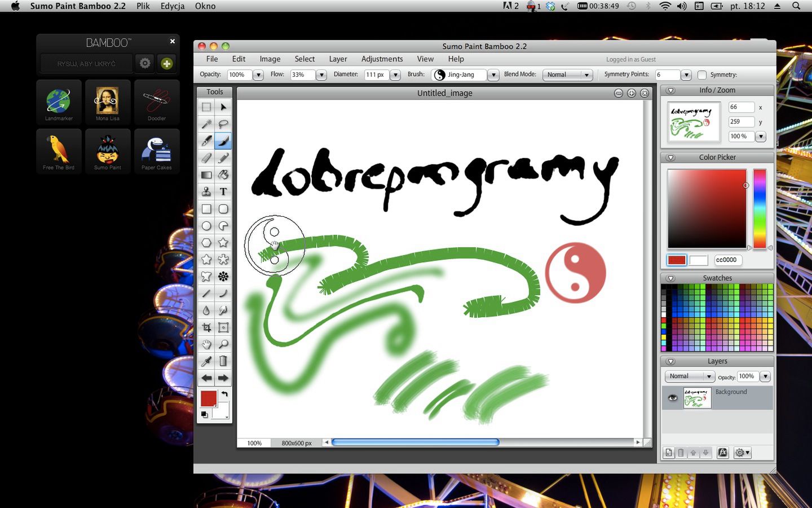Open the Edycja menu in the menu bar
The height and width of the screenshot is (508, 812).
172,6
